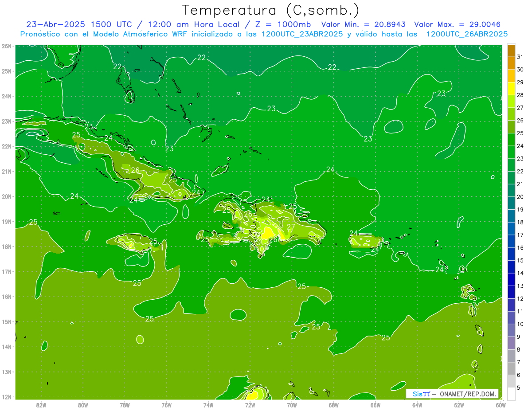The width and height of the screenshot is (532, 411).
Task: Click the '68W' longitude axis label
Action: point(333,404)
